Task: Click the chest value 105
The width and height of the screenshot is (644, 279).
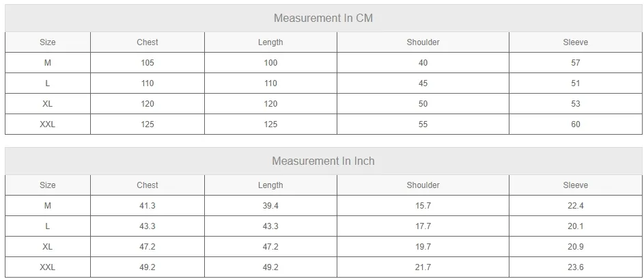Action: tap(148, 63)
